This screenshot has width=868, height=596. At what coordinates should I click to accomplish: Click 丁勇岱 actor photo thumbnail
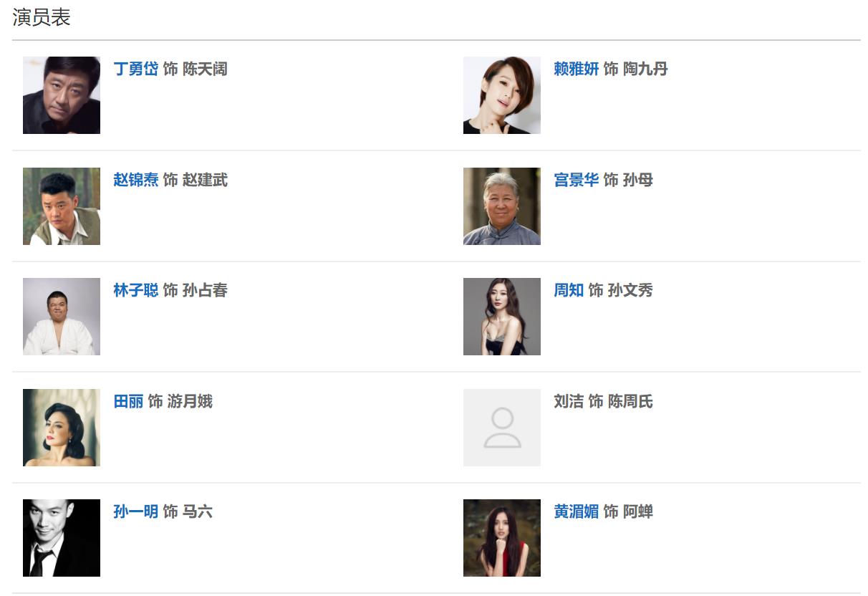point(62,95)
